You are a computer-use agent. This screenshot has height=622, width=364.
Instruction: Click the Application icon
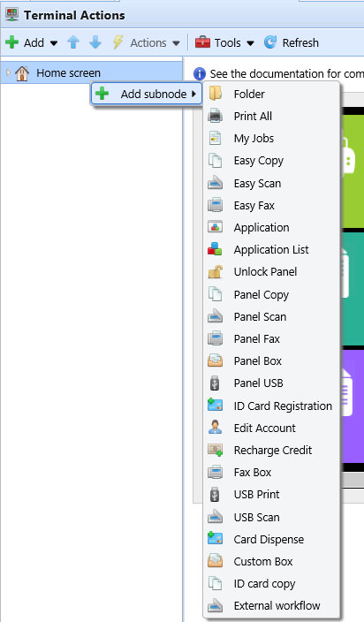pyautogui.click(x=216, y=227)
